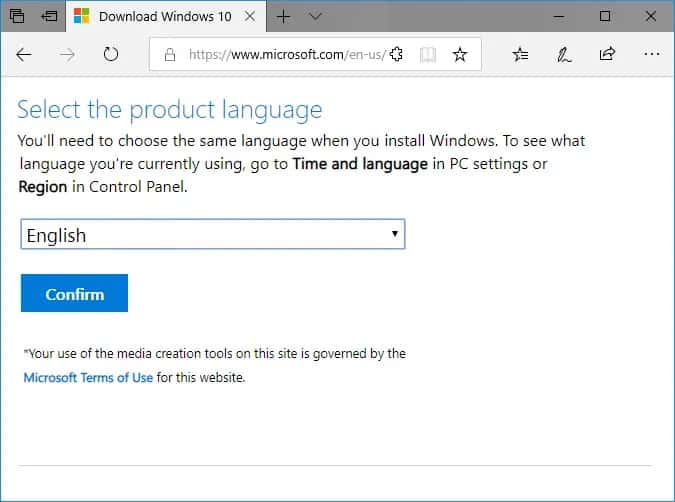Image resolution: width=675 pixels, height=502 pixels.
Task: Set these tabs aside icon
Action: tap(49, 16)
